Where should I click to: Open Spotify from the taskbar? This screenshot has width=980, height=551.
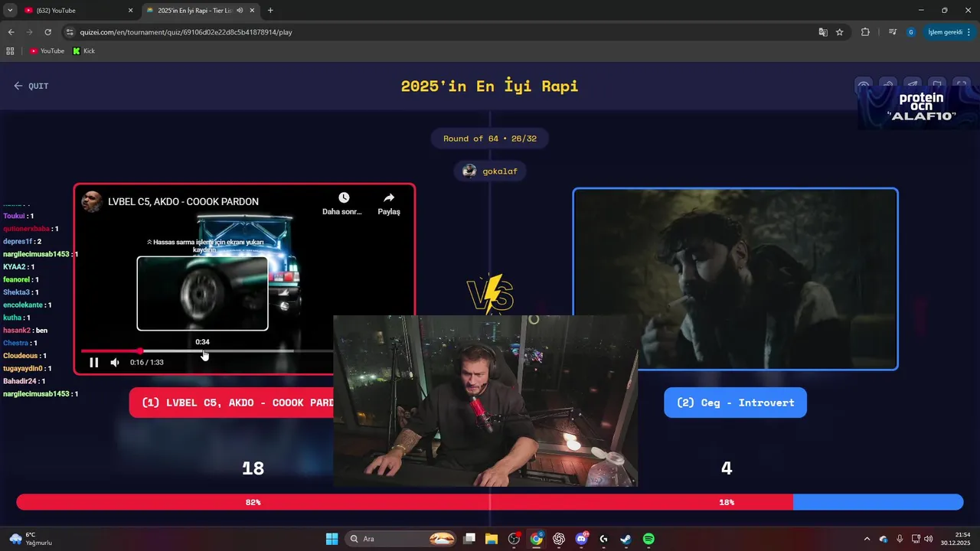click(648, 539)
